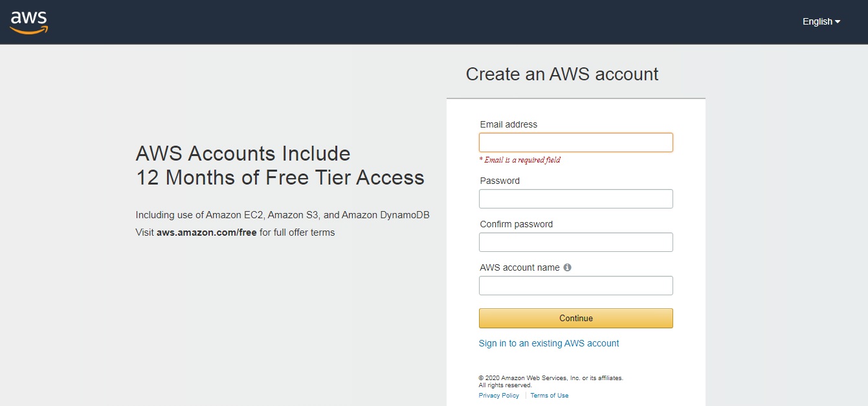Click the info icon beside AWS account name
The image size is (868, 406).
[568, 267]
